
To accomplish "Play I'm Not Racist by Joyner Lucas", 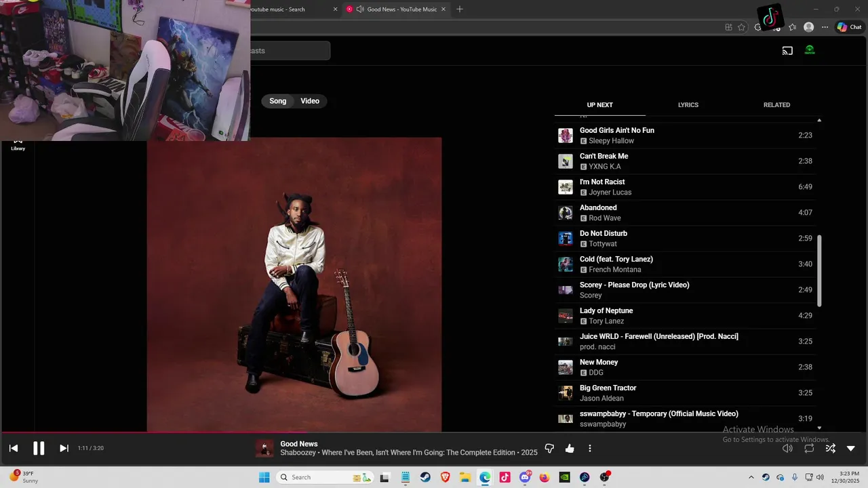I will (685, 187).
